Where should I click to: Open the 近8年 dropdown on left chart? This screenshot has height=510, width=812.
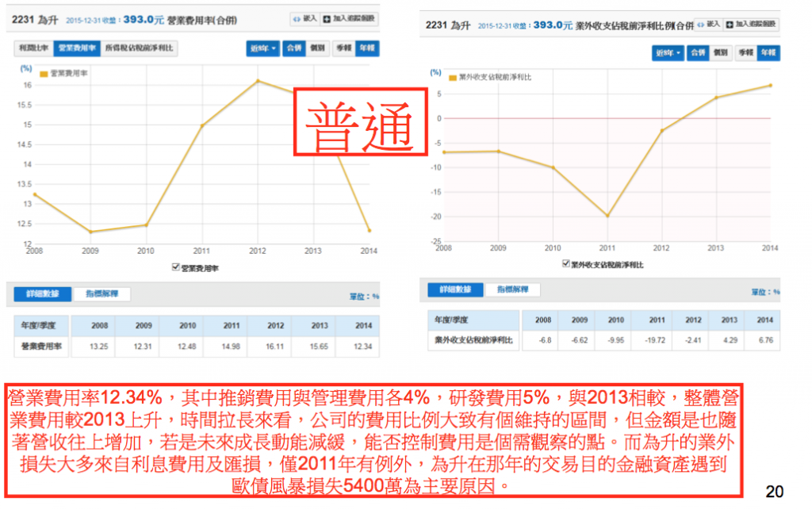tap(263, 48)
